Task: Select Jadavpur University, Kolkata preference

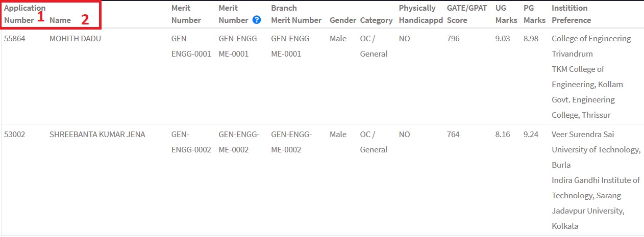Action: tap(587, 218)
